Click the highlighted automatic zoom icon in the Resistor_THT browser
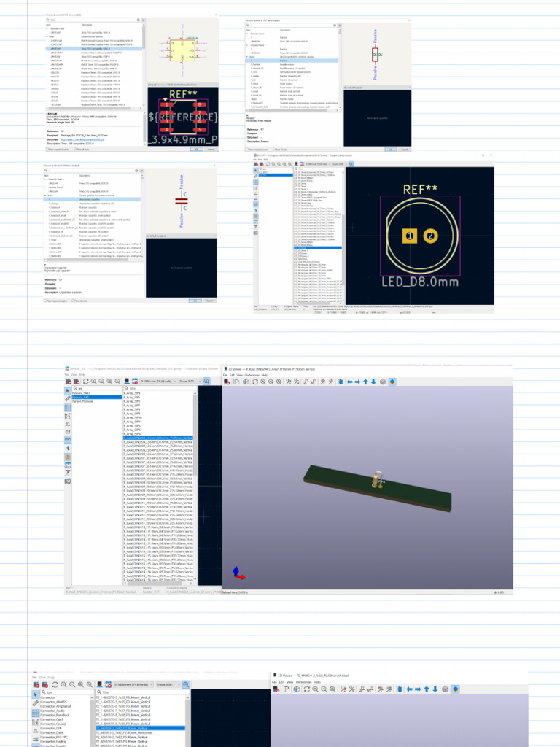This screenshot has height=747, width=560. (206, 381)
